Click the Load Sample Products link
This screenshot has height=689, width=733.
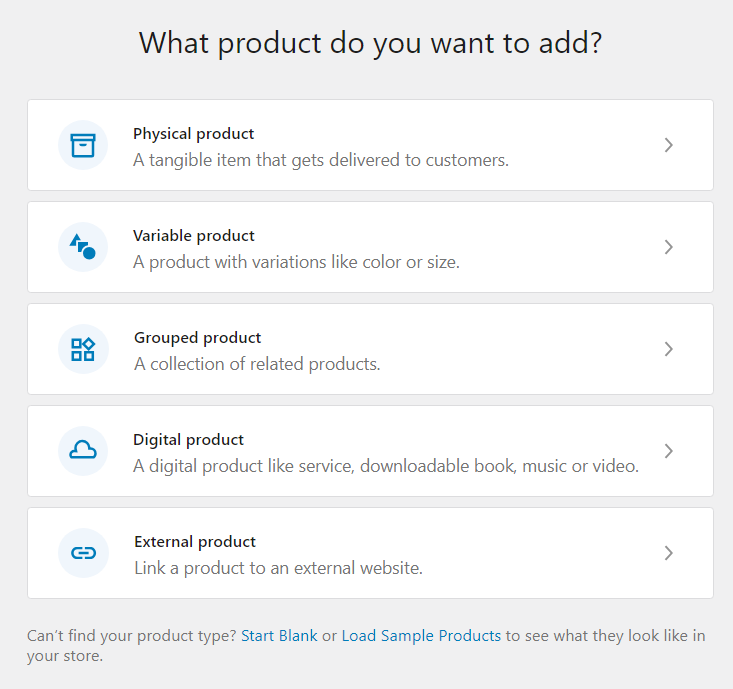(421, 636)
